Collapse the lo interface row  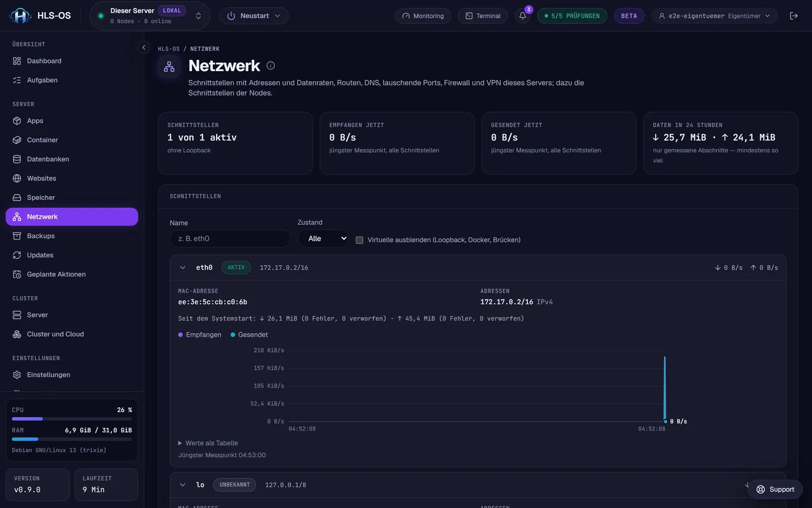[183, 485]
